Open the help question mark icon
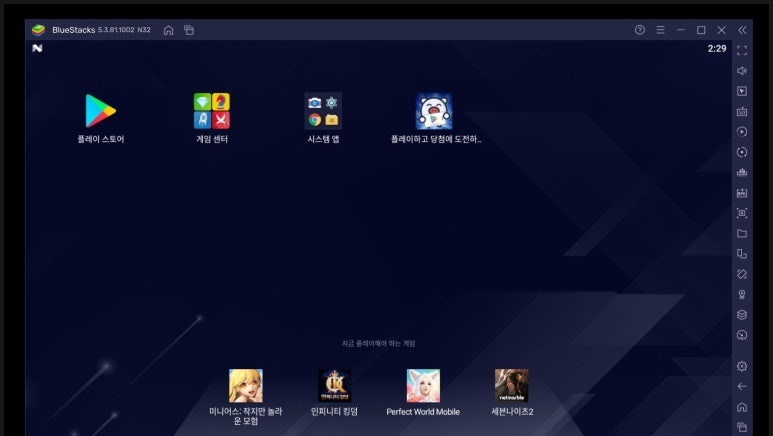The height and width of the screenshot is (436, 773). pos(640,30)
